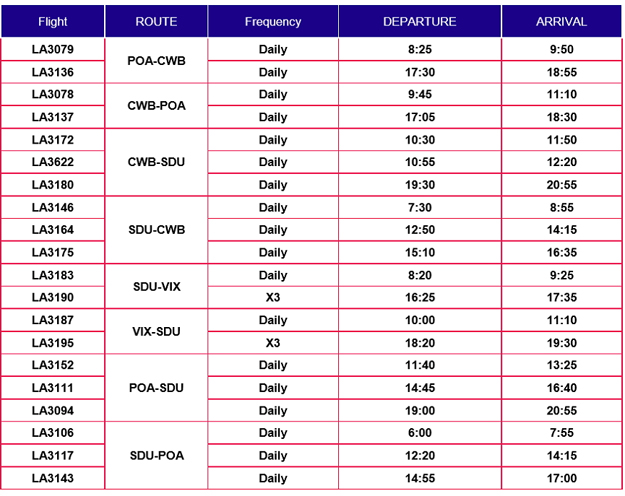
Task: Select the POA-CWB route cell
Action: [x=156, y=60]
